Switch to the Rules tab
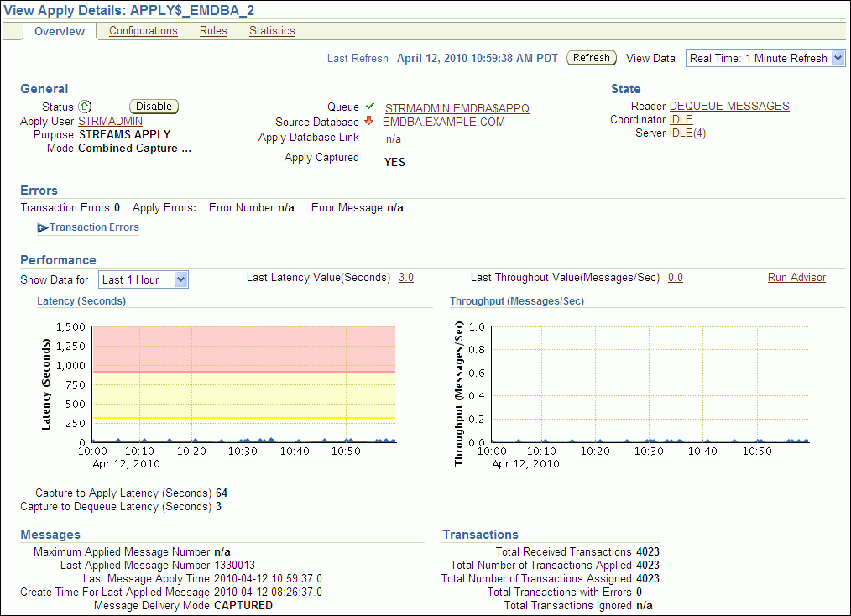The width and height of the screenshot is (851, 616). (x=213, y=31)
